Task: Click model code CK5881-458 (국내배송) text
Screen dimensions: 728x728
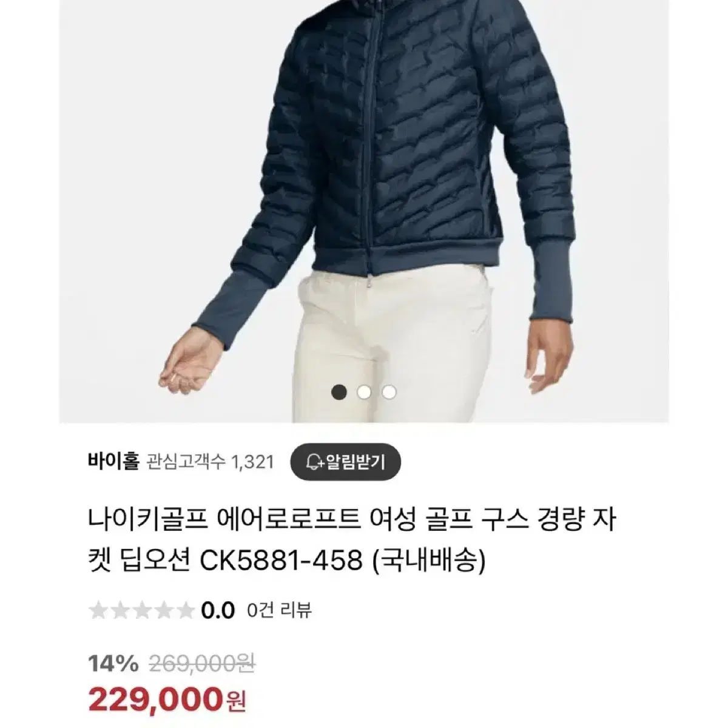Action: [x=343, y=561]
